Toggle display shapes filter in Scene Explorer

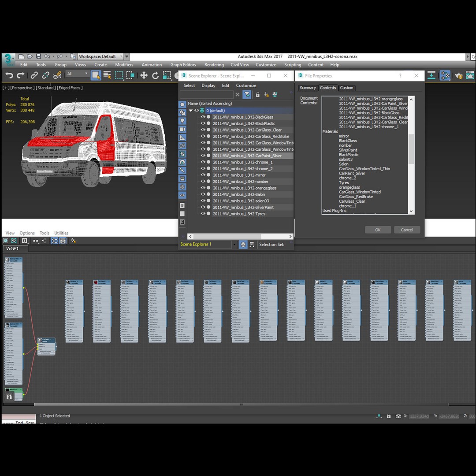(182, 113)
